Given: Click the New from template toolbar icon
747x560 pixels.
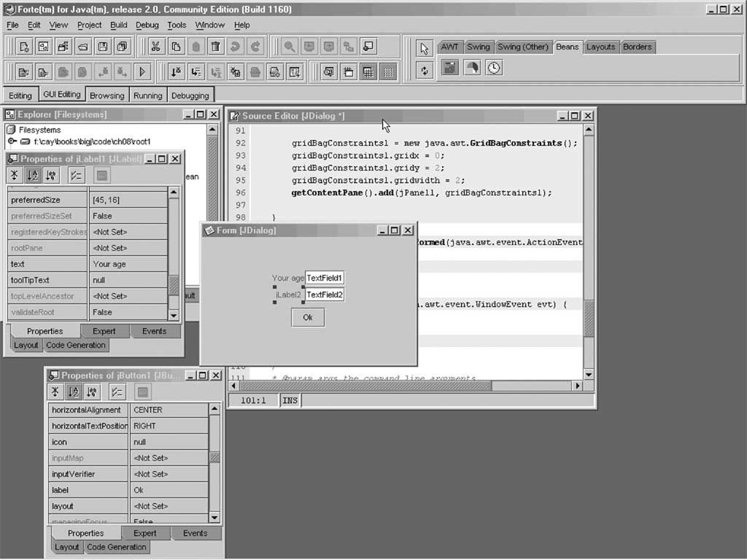Looking at the screenshot, I should click(x=24, y=47).
